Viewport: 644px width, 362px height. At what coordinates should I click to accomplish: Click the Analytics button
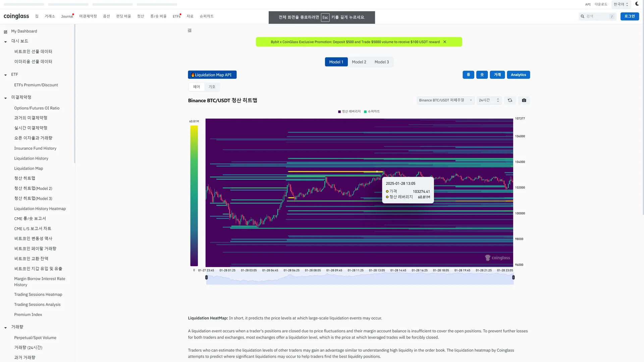click(x=518, y=75)
